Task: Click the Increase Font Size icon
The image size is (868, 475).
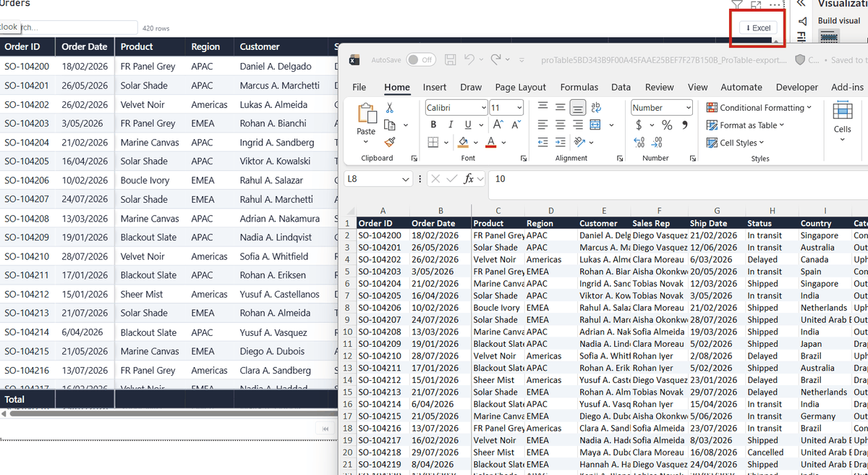Action: pos(499,125)
